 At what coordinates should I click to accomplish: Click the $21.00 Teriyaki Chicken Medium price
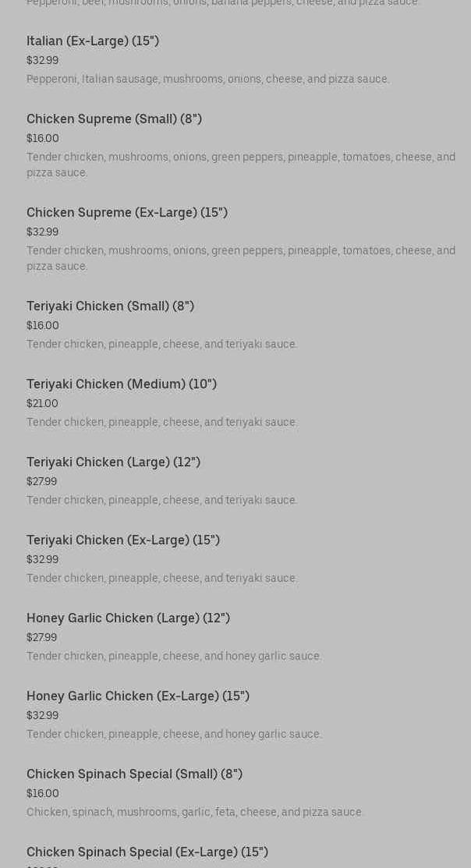pos(42,403)
